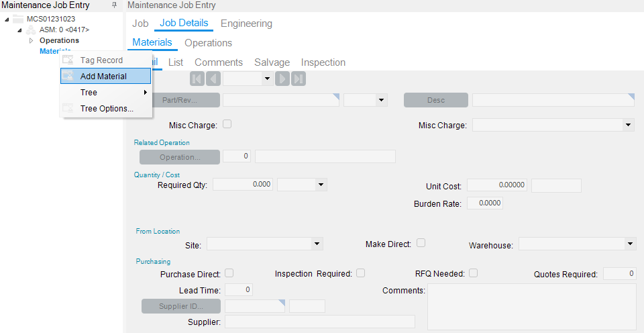Go to previous record navigation arrow
644x333 pixels.
[x=213, y=79]
